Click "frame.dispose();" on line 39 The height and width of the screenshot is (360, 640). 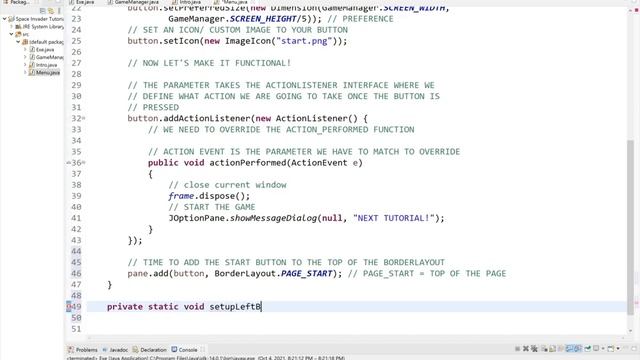tap(209, 196)
